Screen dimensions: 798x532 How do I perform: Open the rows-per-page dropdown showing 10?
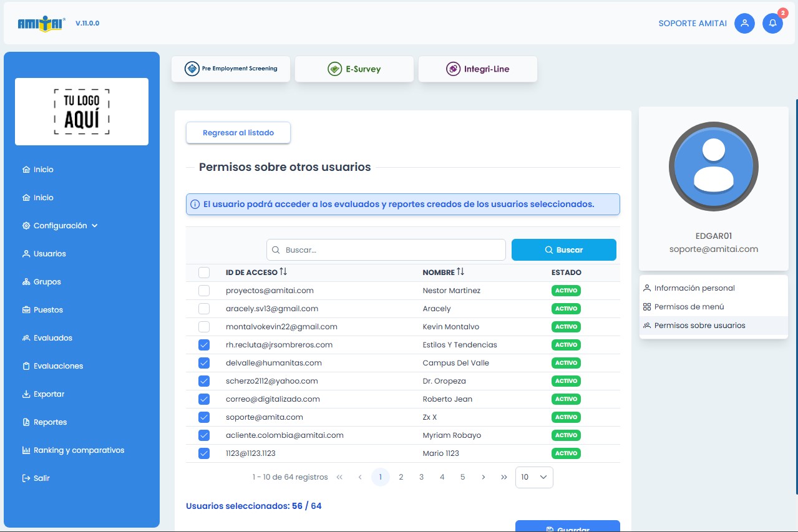coord(534,477)
